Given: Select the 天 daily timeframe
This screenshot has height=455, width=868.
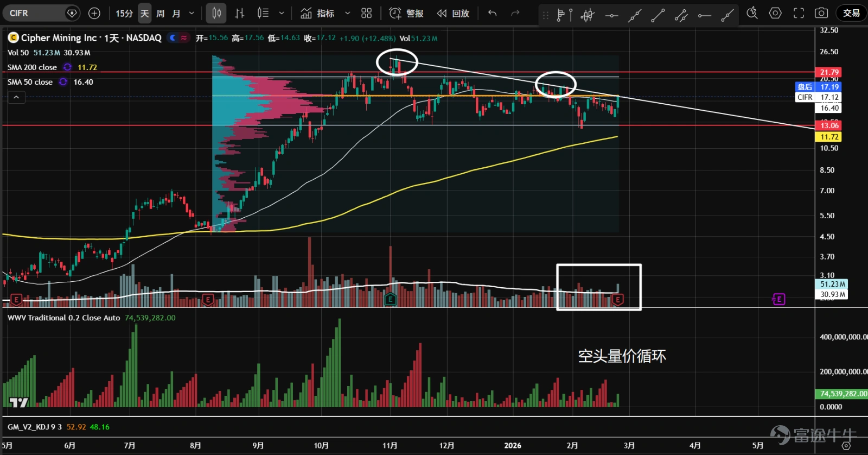Looking at the screenshot, I should point(144,13).
